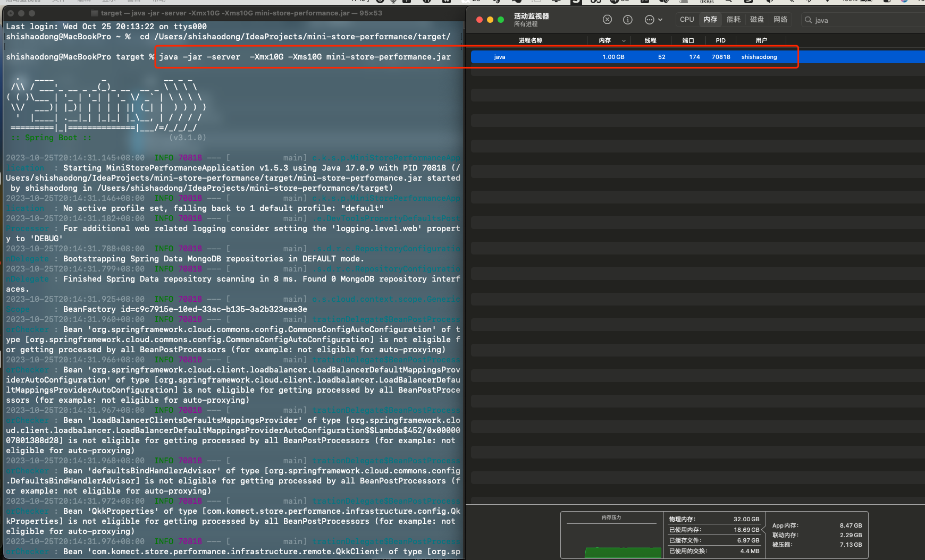Image resolution: width=925 pixels, height=560 pixels.
Task: Click the magnifier icon in search field
Action: [x=809, y=20]
